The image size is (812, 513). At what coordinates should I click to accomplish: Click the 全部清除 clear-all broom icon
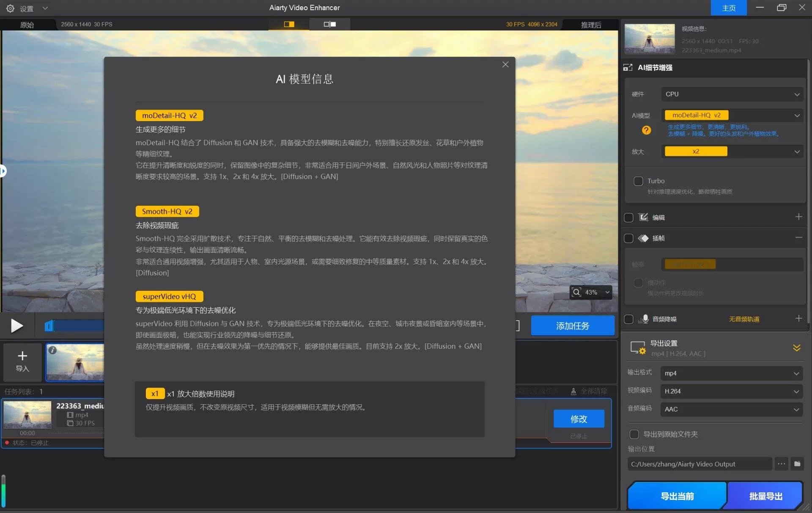(x=573, y=391)
